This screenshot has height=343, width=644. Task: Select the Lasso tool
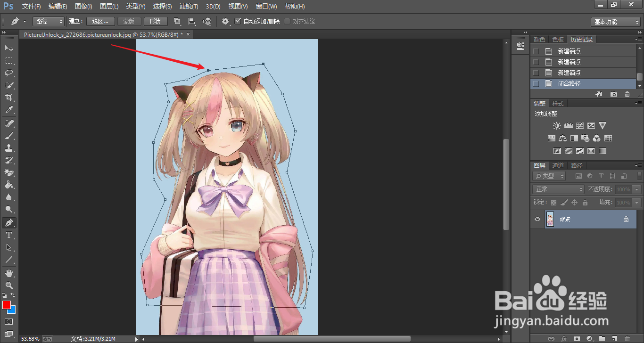(9, 73)
